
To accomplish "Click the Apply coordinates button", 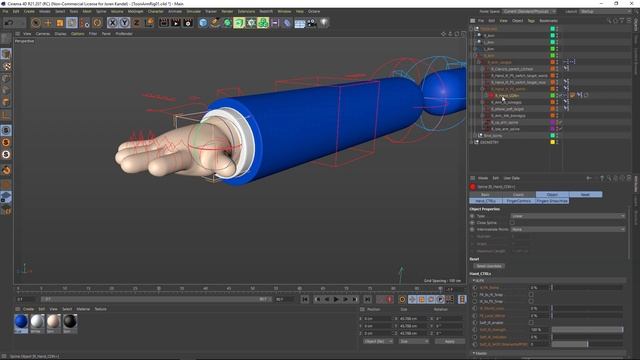I will [x=449, y=341].
